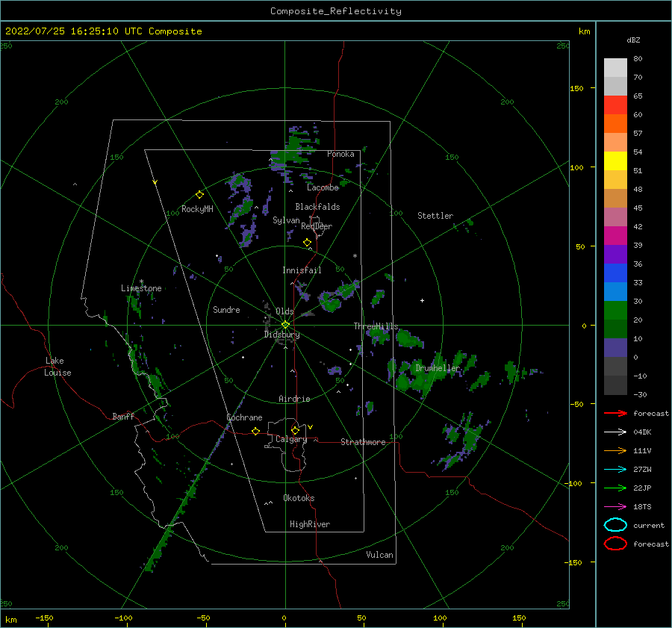Click the Stettler city label
The width and height of the screenshot is (672, 628).
[x=435, y=216]
